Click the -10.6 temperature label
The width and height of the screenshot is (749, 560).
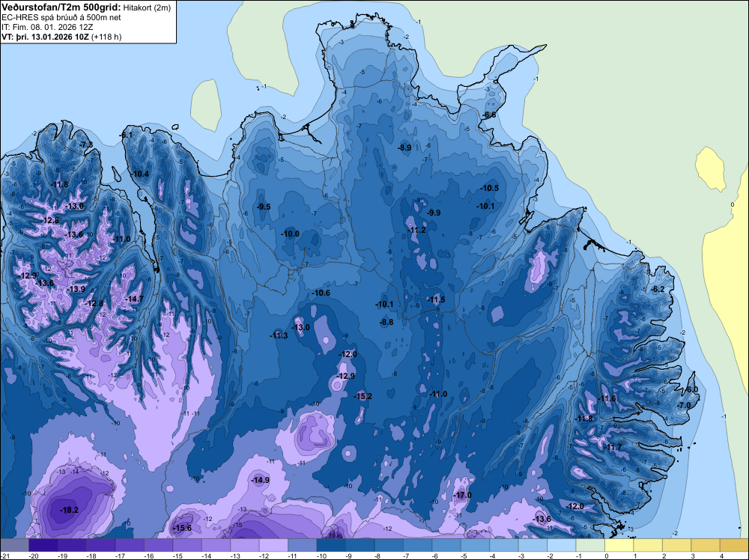click(321, 293)
